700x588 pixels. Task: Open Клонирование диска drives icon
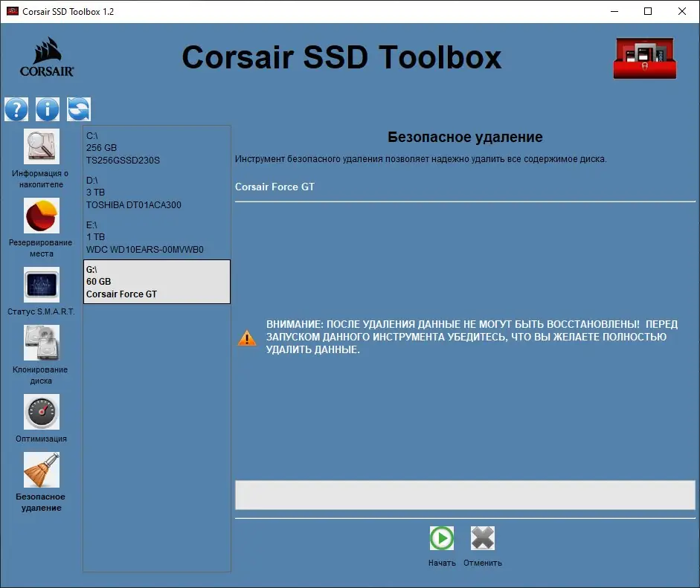42,343
